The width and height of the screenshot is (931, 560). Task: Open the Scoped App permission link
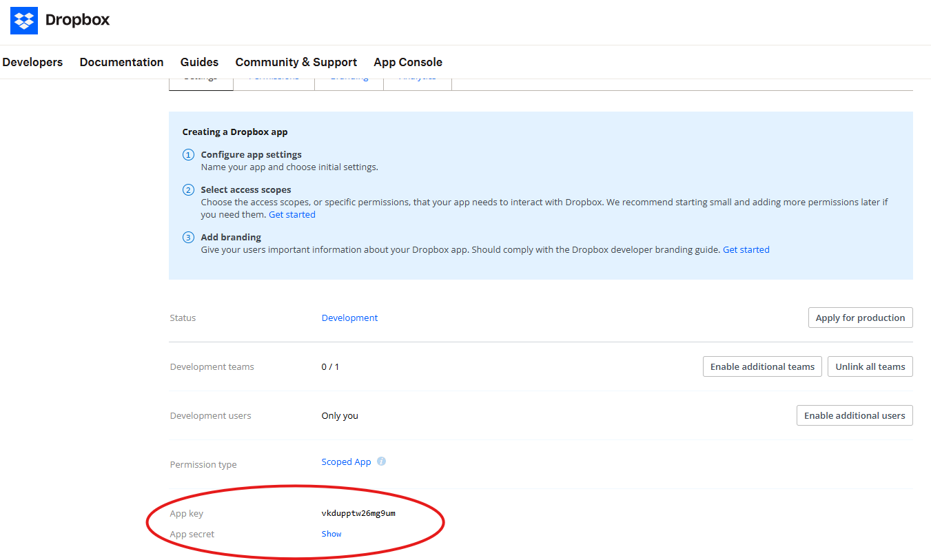346,462
